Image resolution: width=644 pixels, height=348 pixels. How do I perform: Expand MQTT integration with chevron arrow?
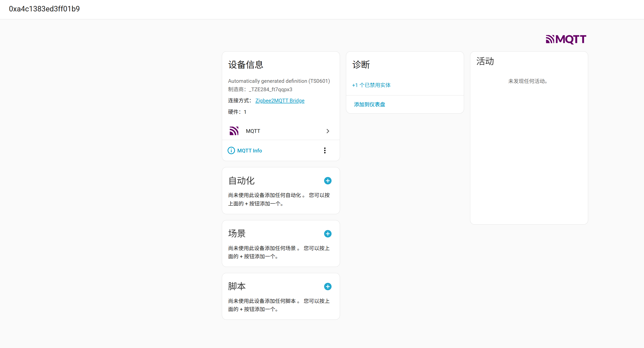coord(328,131)
